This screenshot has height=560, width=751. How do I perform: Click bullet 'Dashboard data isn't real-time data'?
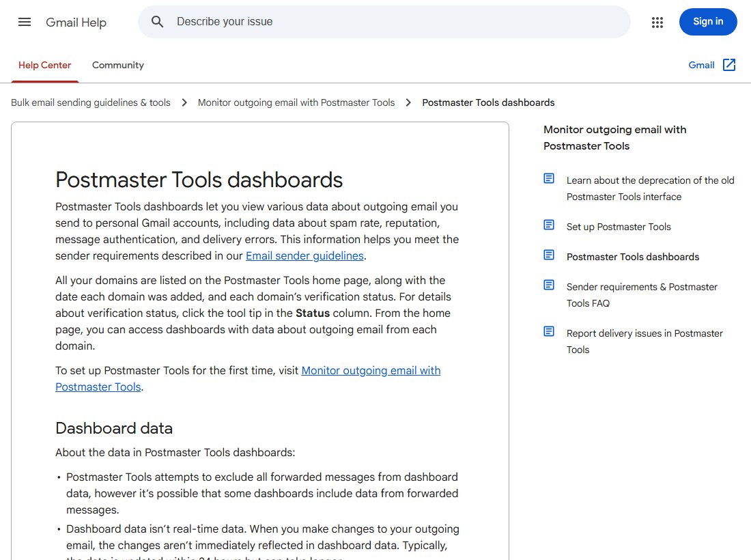point(262,542)
